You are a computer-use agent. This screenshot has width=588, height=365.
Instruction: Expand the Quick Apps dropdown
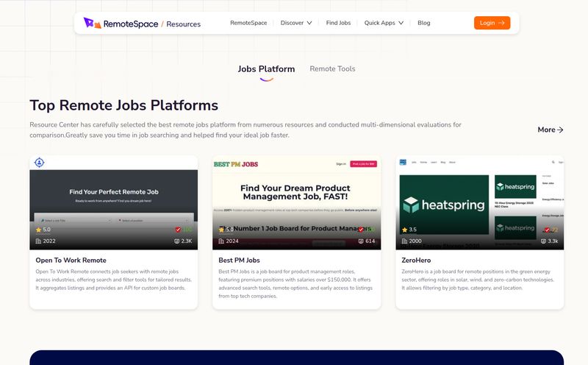tap(384, 23)
